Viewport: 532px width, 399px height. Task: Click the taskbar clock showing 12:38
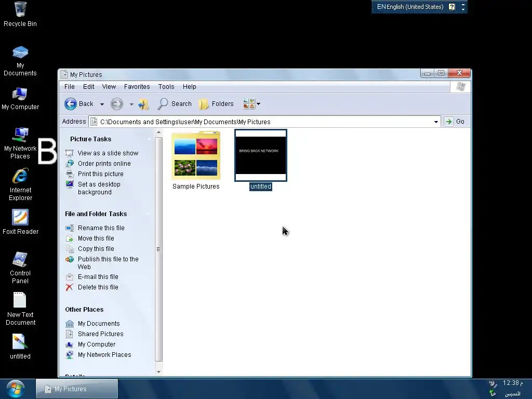[513, 383]
